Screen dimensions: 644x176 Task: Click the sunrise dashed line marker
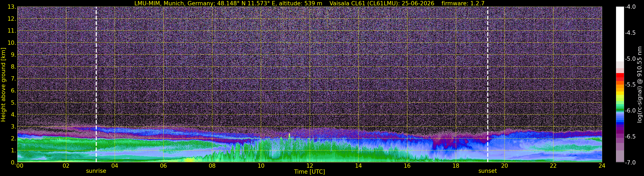click(x=96, y=85)
